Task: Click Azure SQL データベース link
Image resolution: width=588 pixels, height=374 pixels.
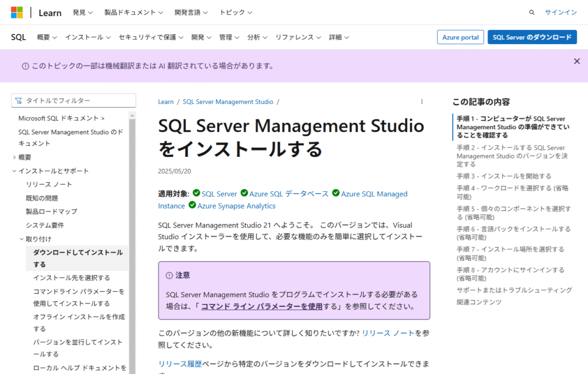Action: click(x=289, y=194)
